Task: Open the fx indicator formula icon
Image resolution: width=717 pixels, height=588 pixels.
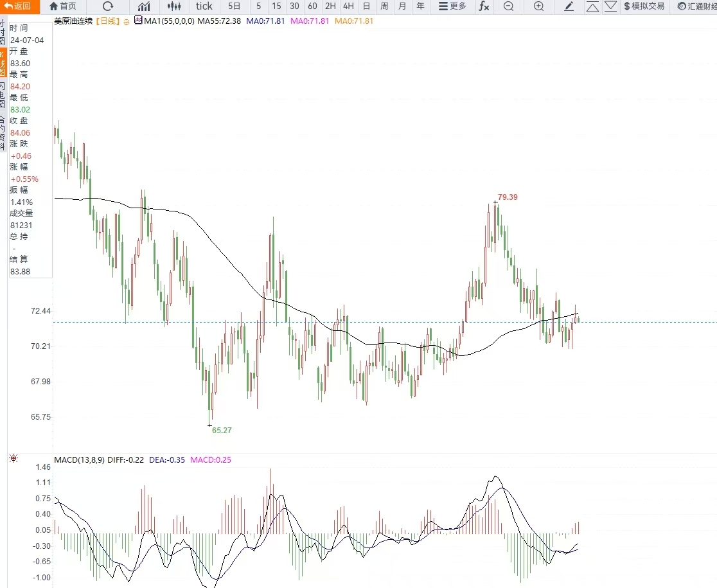Action: point(484,6)
